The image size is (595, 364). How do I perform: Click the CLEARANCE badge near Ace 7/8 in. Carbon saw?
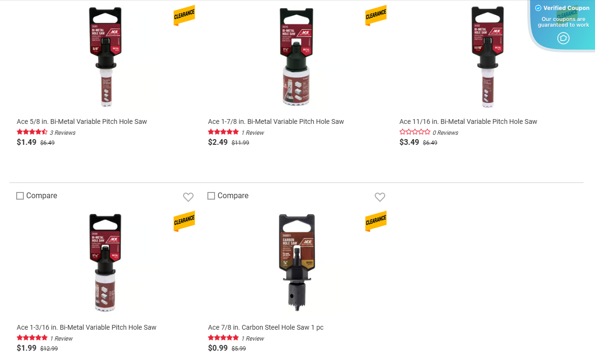[x=376, y=221]
